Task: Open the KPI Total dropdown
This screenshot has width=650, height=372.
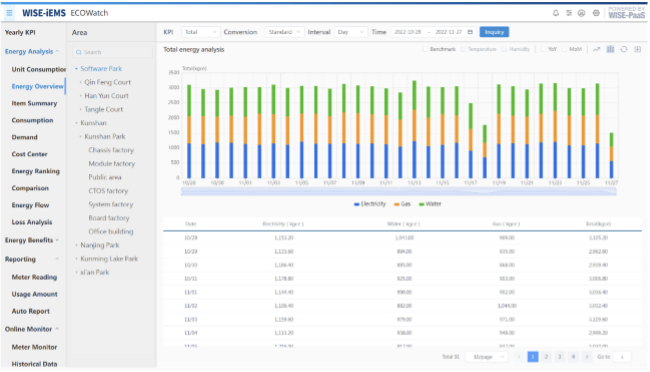Action: 200,32
